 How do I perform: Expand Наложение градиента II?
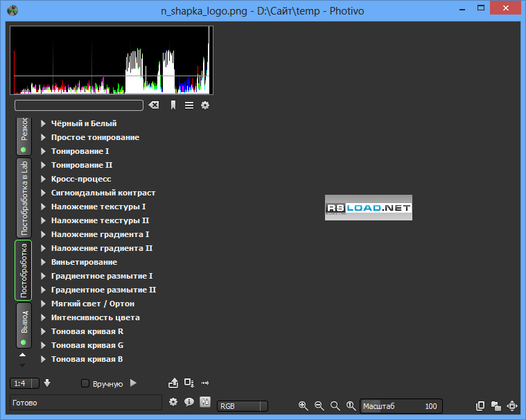pos(43,248)
